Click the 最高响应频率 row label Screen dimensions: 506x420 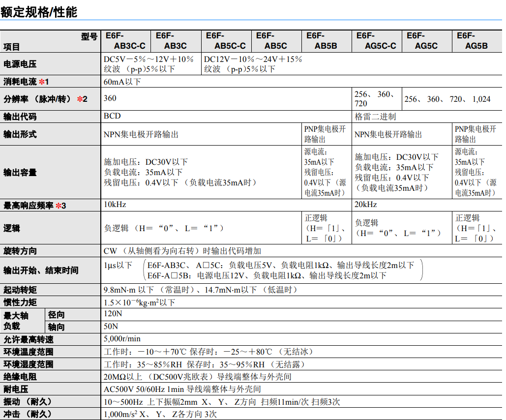(34, 205)
